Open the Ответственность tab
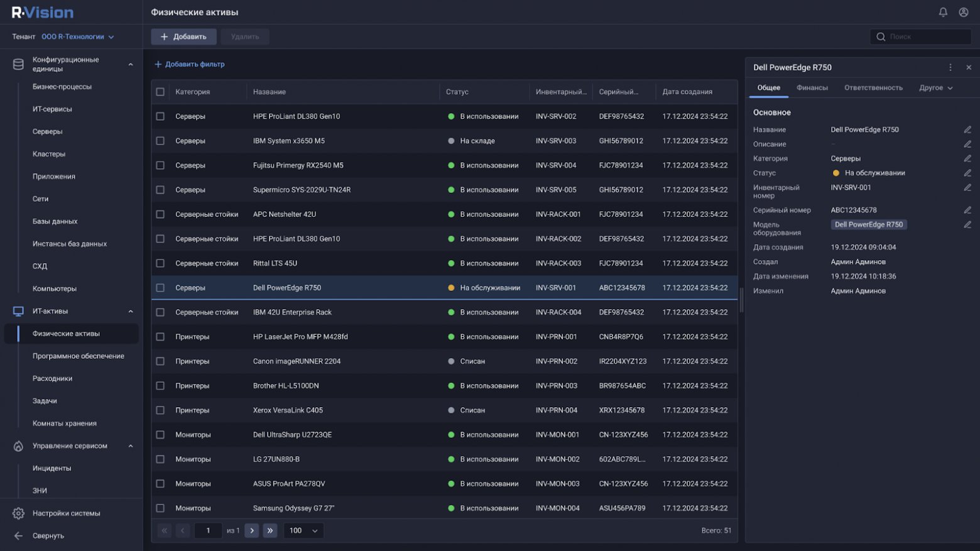This screenshot has width=980, height=551. (x=873, y=88)
